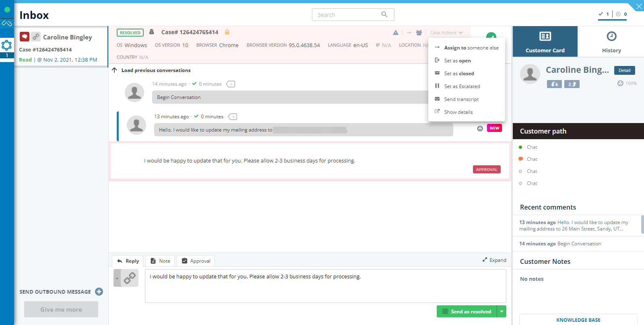Click Send as resolved button

pos(467,311)
